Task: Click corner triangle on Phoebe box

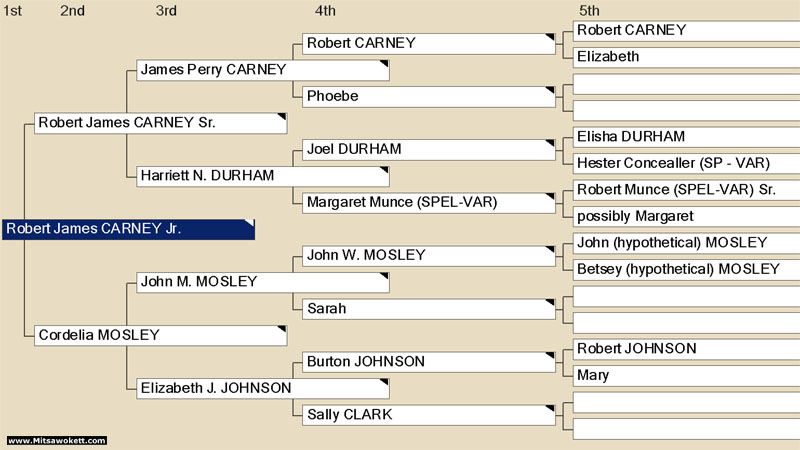Action: tap(549, 90)
